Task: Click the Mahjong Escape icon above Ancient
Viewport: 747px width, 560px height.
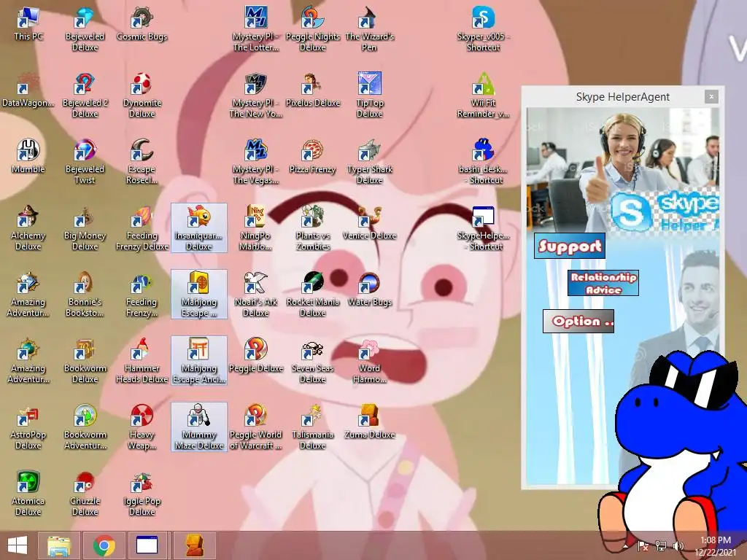Action: pos(198,294)
